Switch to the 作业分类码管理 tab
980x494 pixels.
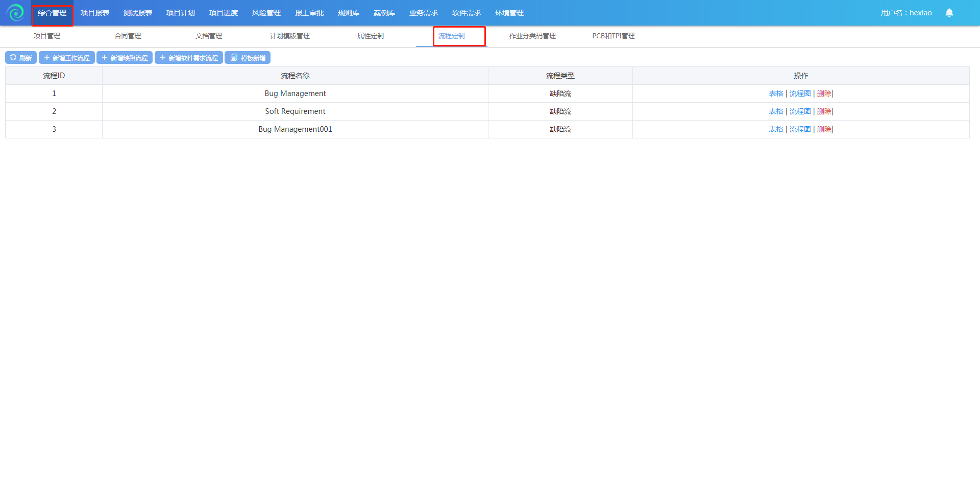(x=532, y=36)
